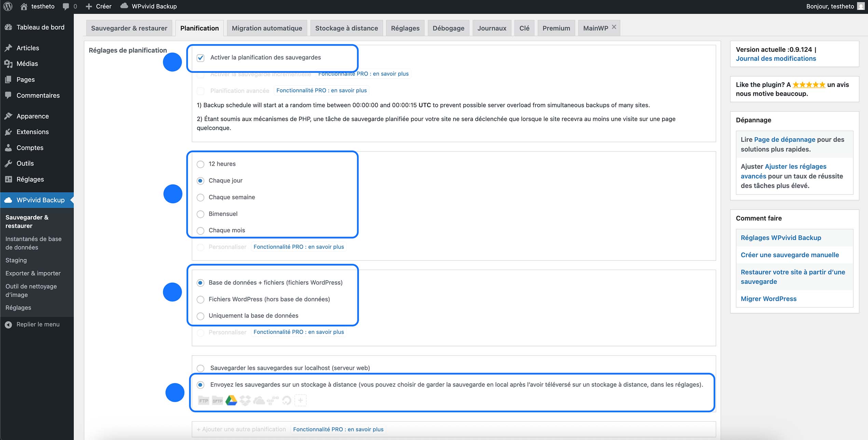Image resolution: width=868 pixels, height=440 pixels.
Task: Select the SFTP remote storage icon
Action: pos(218,400)
